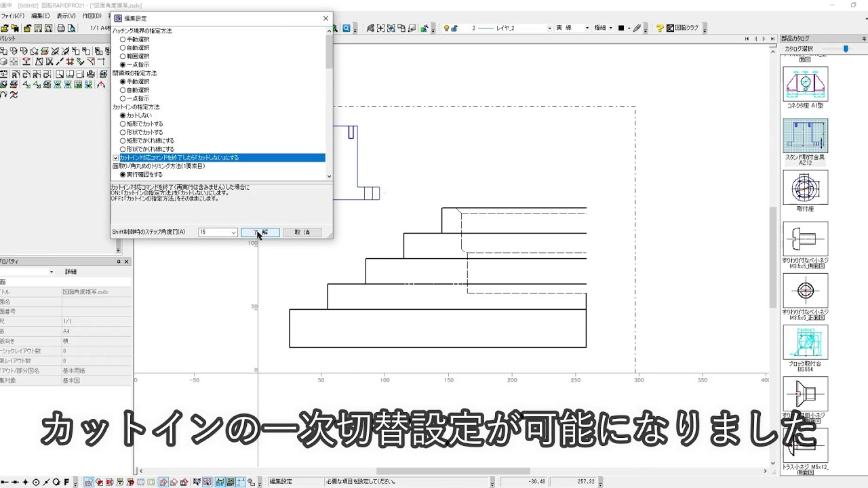Screen dimensions: 868x488
Task: Open the レイヤ_2 layer dropdown
Action: pos(549,28)
